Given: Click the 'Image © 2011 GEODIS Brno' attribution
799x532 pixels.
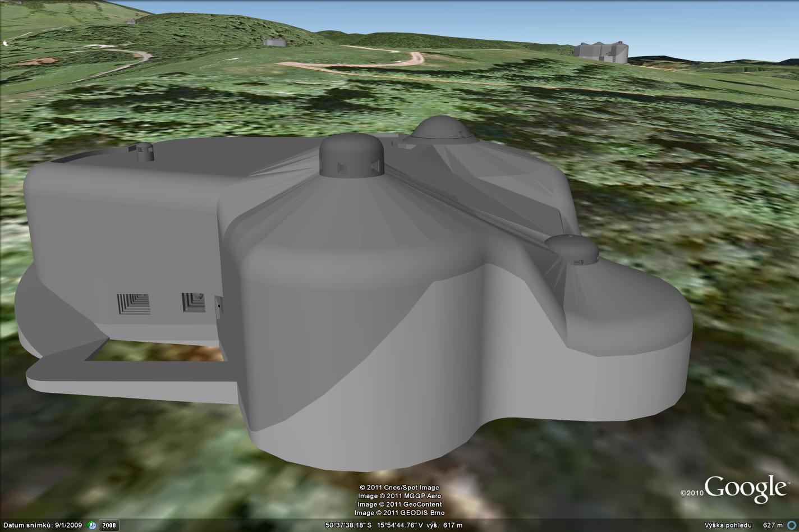Looking at the screenshot, I should (399, 512).
